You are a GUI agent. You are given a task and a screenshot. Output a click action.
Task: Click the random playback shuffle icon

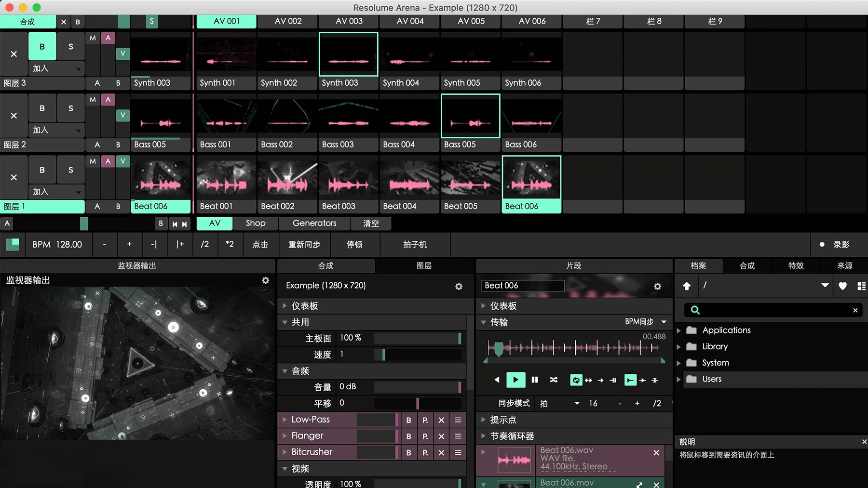(x=554, y=380)
